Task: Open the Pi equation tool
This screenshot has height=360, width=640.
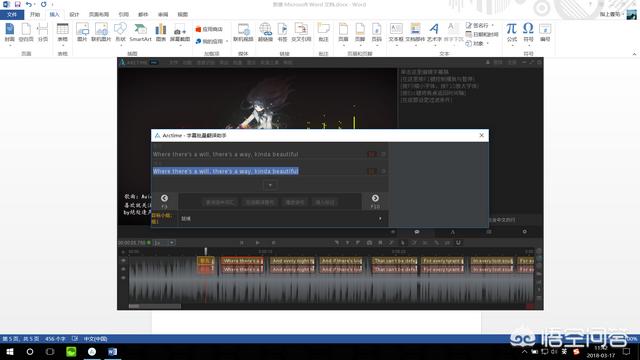Action: tap(511, 32)
